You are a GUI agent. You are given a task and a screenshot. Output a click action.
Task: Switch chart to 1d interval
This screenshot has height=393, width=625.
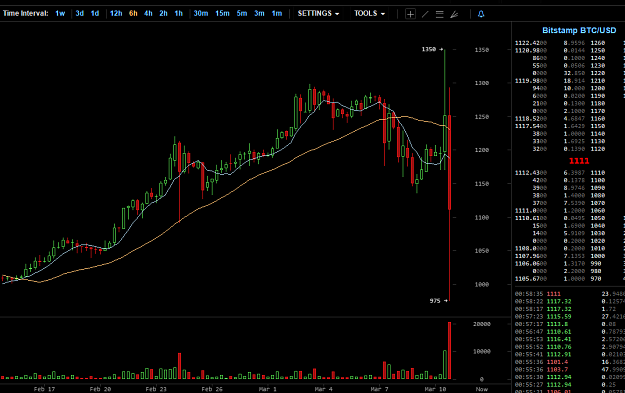(95, 14)
